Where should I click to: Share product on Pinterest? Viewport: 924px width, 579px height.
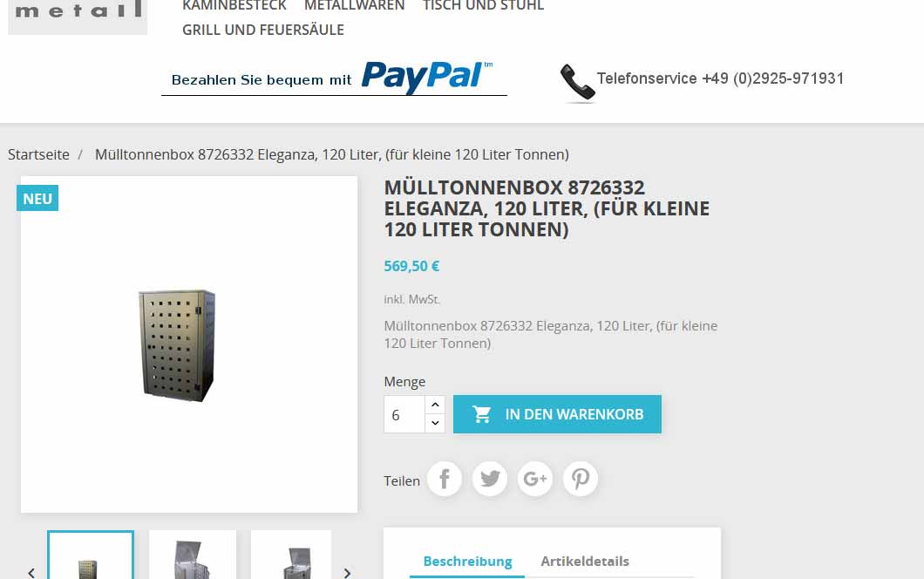581,479
